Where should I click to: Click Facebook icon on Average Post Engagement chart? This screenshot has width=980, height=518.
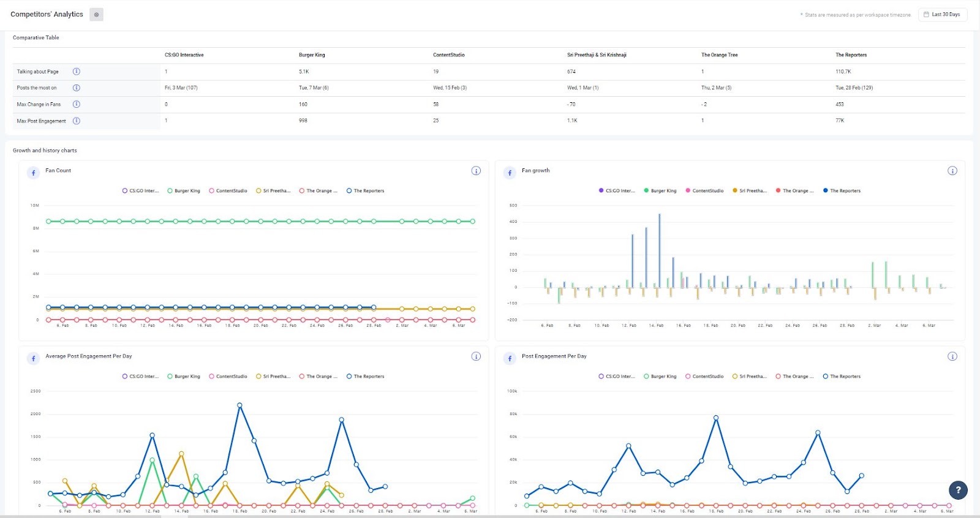[34, 359]
